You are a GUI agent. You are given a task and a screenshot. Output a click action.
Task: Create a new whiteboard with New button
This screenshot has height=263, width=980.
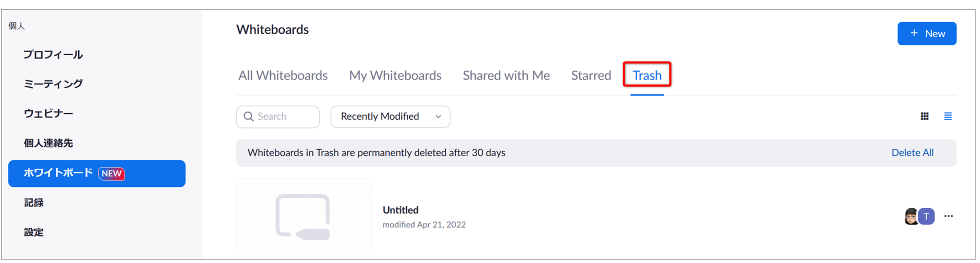pyautogui.click(x=927, y=33)
